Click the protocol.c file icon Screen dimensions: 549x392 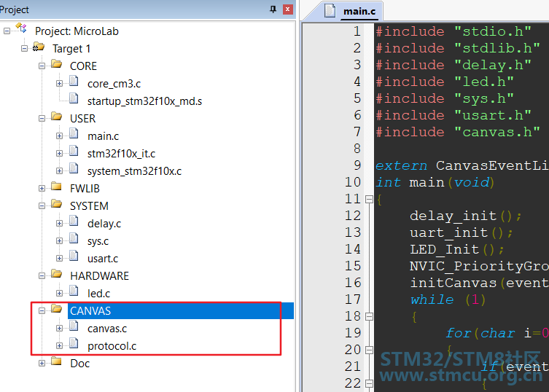[x=74, y=344]
